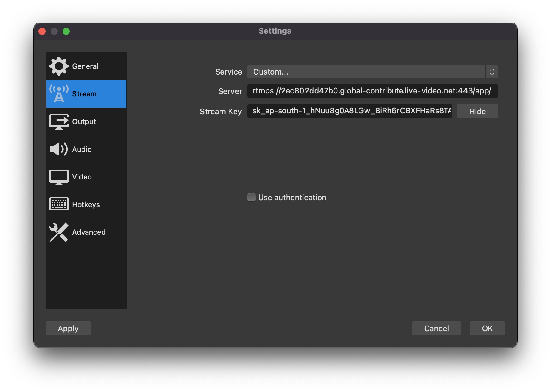The height and width of the screenshot is (392, 551).
Task: Click the Hotkeys keyboard icon
Action: pyautogui.click(x=59, y=204)
